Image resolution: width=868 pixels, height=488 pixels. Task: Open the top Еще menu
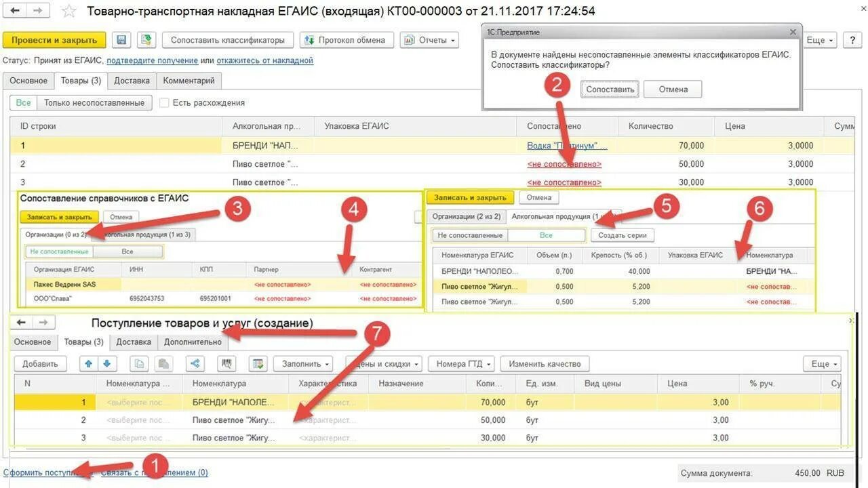click(x=820, y=40)
